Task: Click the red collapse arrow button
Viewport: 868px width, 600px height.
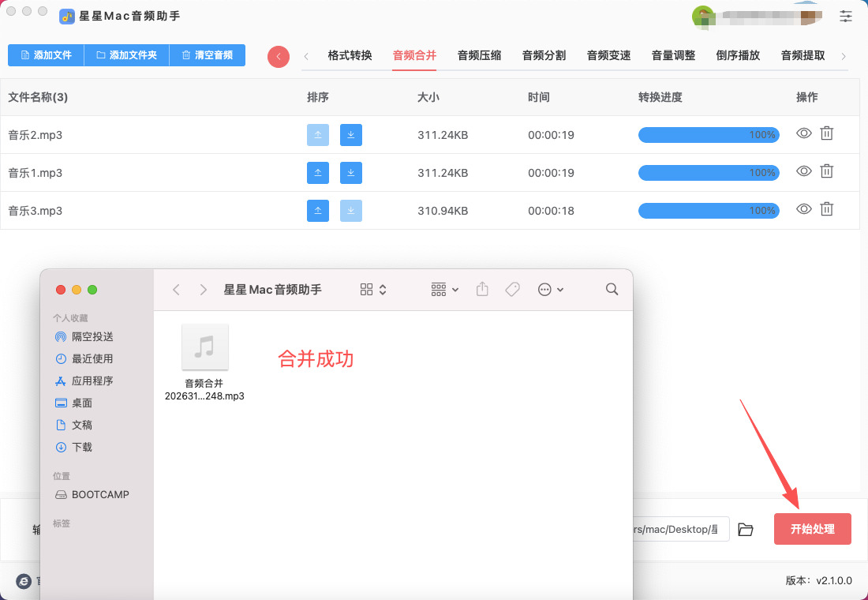Action: click(279, 56)
